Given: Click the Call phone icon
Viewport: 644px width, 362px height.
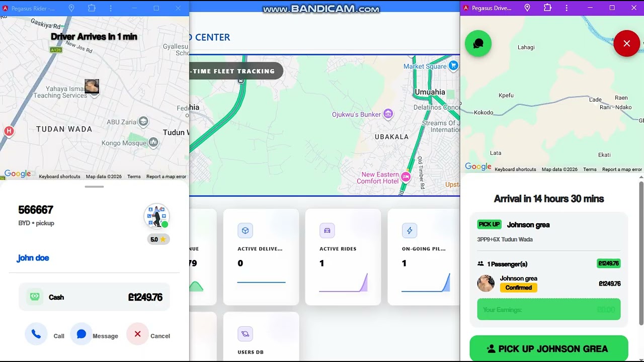Looking at the screenshot, I should pyautogui.click(x=36, y=334).
